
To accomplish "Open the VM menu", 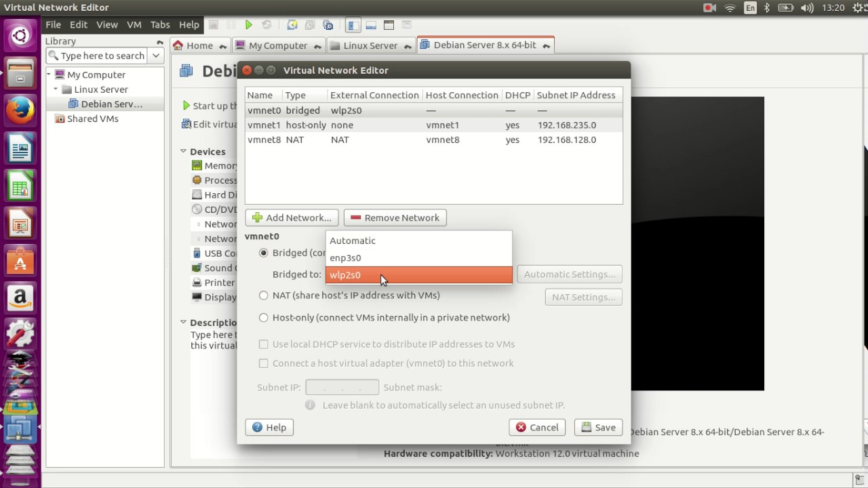I will (134, 24).
